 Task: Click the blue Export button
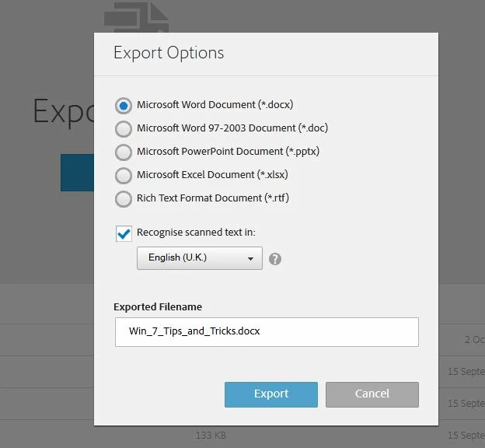point(271,394)
